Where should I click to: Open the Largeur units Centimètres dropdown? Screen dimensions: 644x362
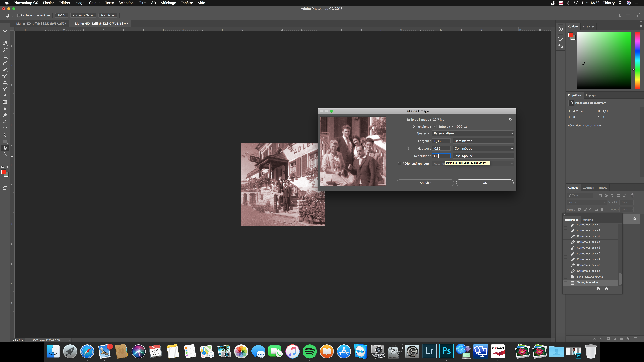tap(483, 141)
